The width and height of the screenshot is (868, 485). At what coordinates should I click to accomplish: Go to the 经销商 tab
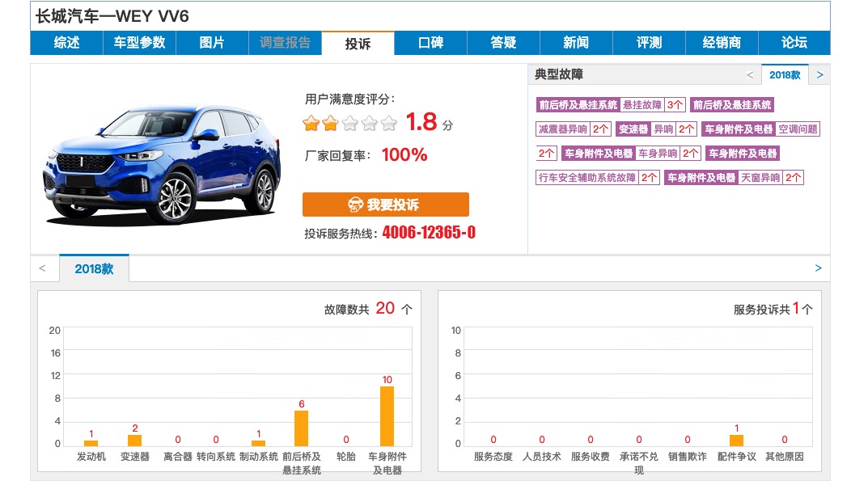pyautogui.click(x=722, y=43)
